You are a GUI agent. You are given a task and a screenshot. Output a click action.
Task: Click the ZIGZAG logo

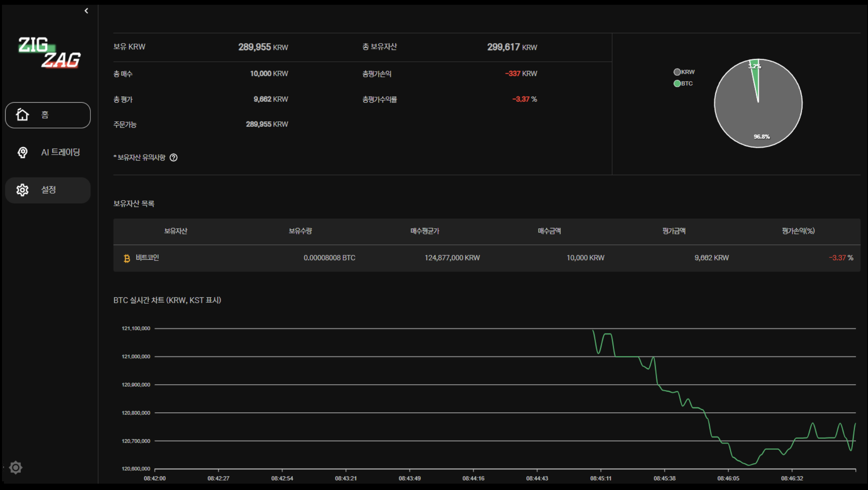pyautogui.click(x=50, y=52)
